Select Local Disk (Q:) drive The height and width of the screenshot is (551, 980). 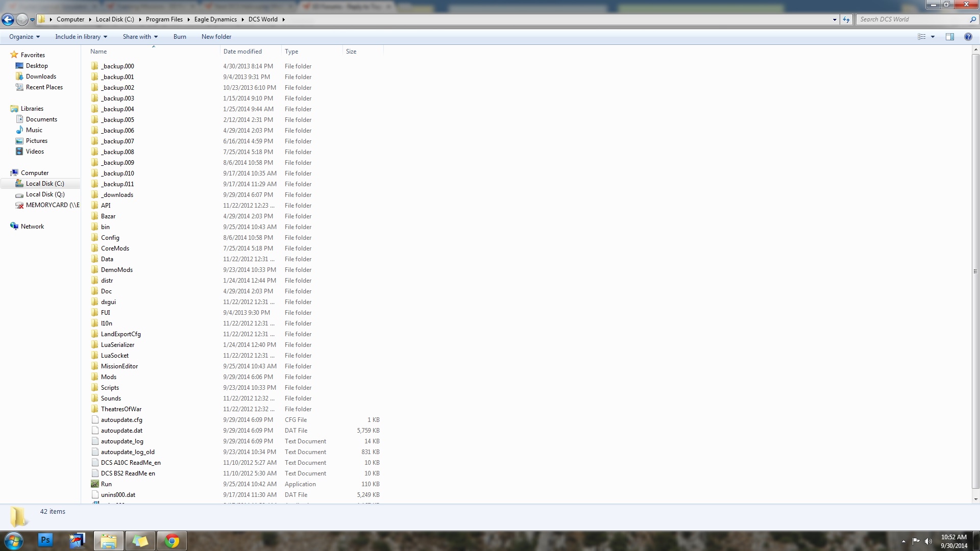(x=45, y=194)
